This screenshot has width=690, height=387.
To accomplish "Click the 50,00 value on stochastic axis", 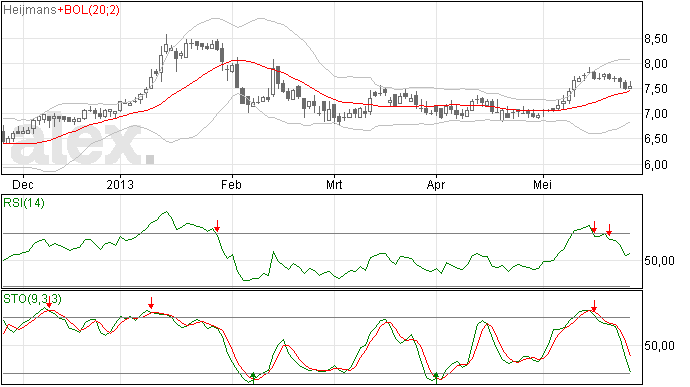I will (659, 346).
